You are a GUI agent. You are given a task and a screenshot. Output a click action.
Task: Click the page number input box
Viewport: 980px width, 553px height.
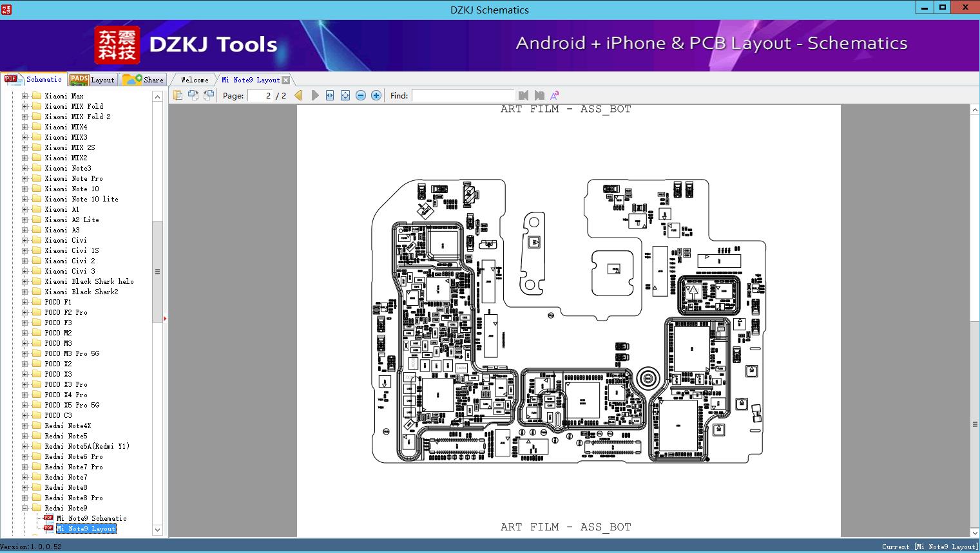coord(260,95)
